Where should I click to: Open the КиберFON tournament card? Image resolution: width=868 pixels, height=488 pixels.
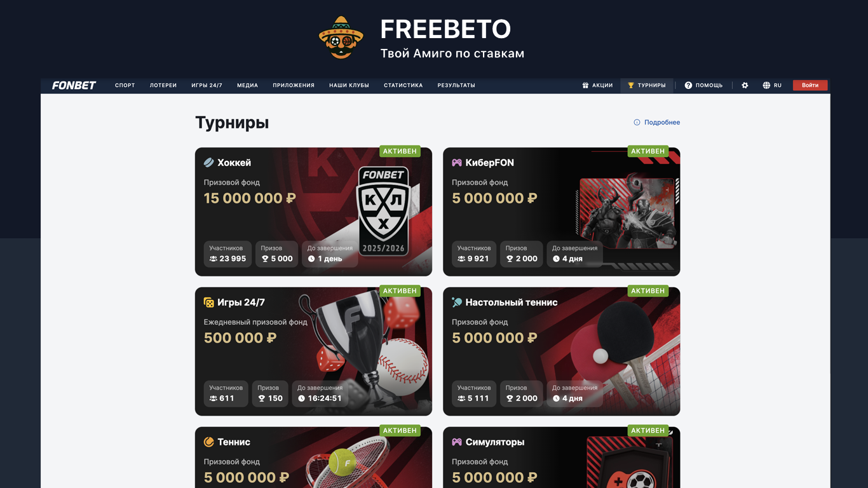pyautogui.click(x=562, y=212)
